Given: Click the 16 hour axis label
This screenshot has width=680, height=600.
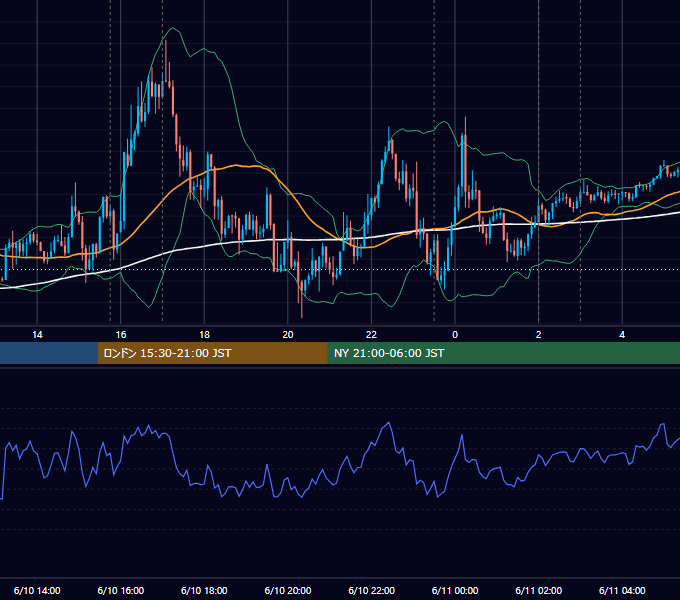Looking at the screenshot, I should pyautogui.click(x=121, y=335).
